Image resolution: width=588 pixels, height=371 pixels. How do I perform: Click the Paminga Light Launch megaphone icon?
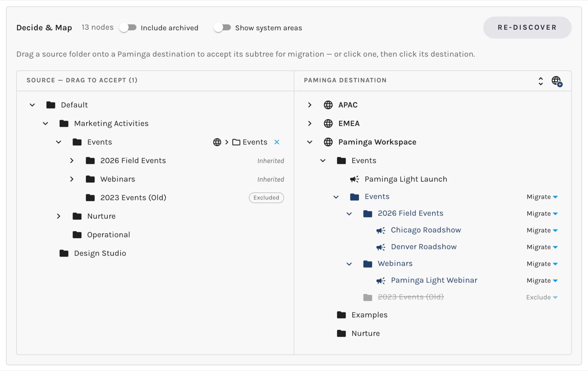[x=354, y=179]
